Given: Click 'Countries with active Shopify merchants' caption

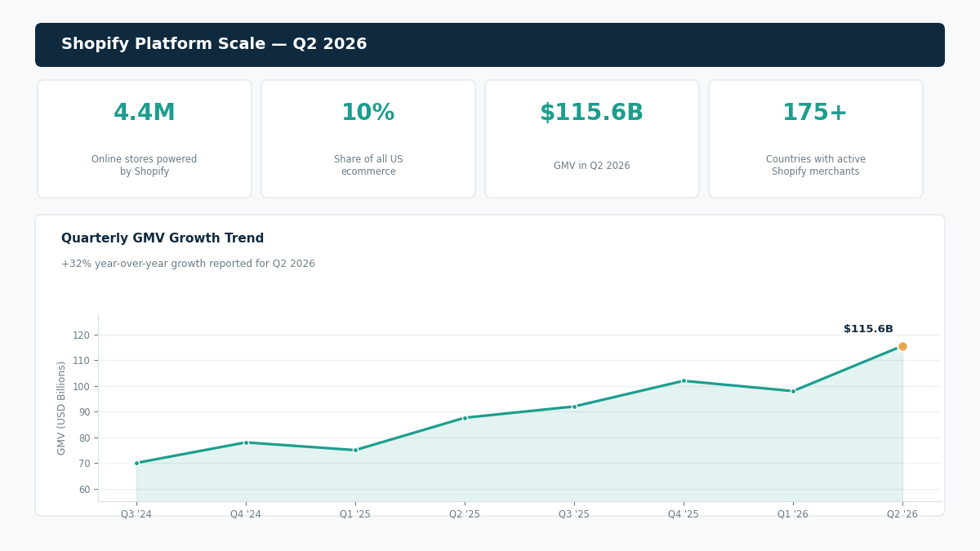Looking at the screenshot, I should coord(816,166).
